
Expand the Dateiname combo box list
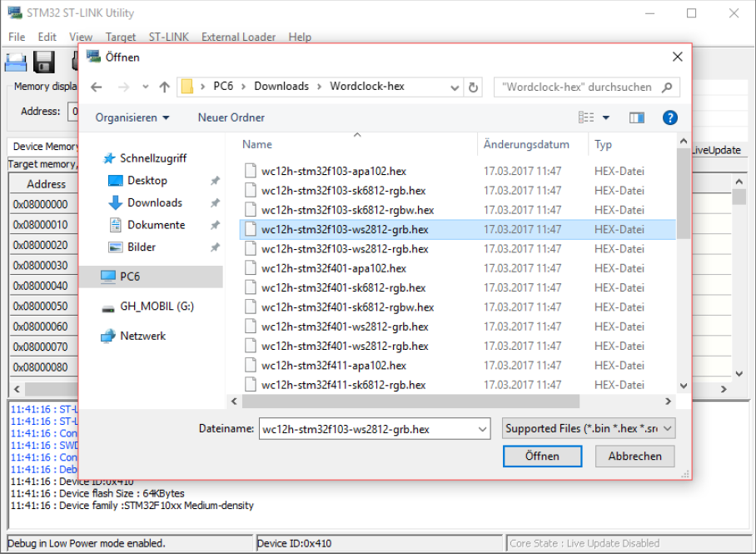(482, 429)
